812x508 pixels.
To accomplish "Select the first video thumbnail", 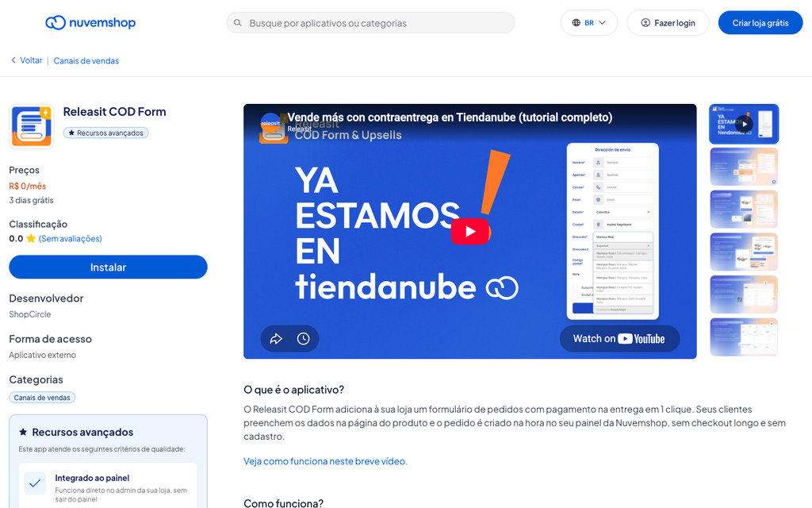I will click(x=744, y=124).
